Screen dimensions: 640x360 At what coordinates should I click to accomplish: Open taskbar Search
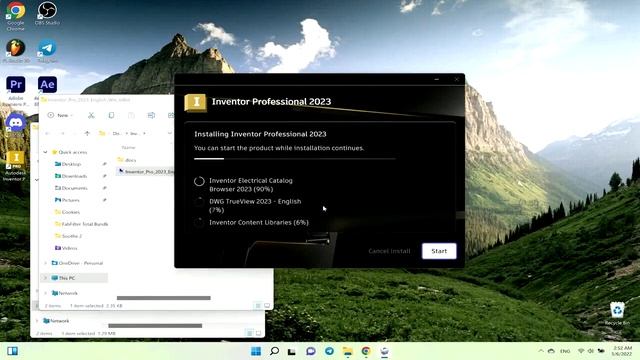(x=274, y=351)
